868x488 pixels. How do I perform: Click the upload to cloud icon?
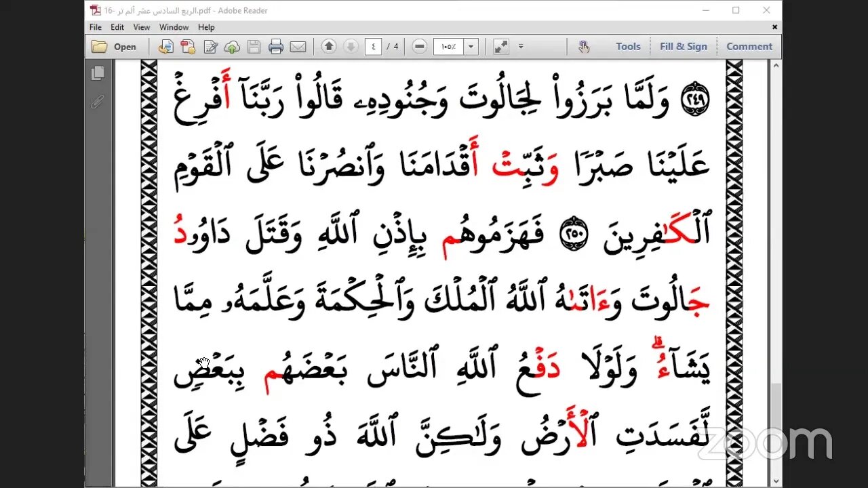point(232,47)
